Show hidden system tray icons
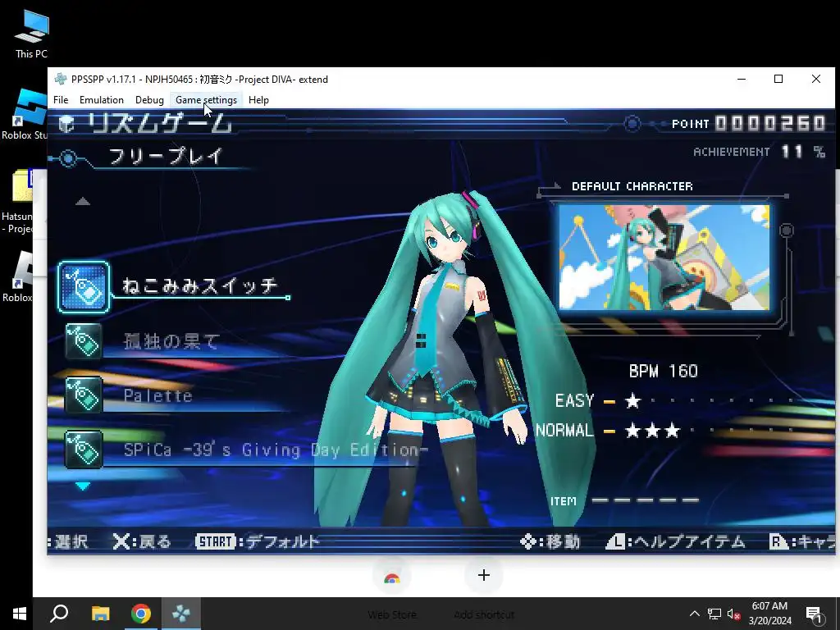 point(694,614)
